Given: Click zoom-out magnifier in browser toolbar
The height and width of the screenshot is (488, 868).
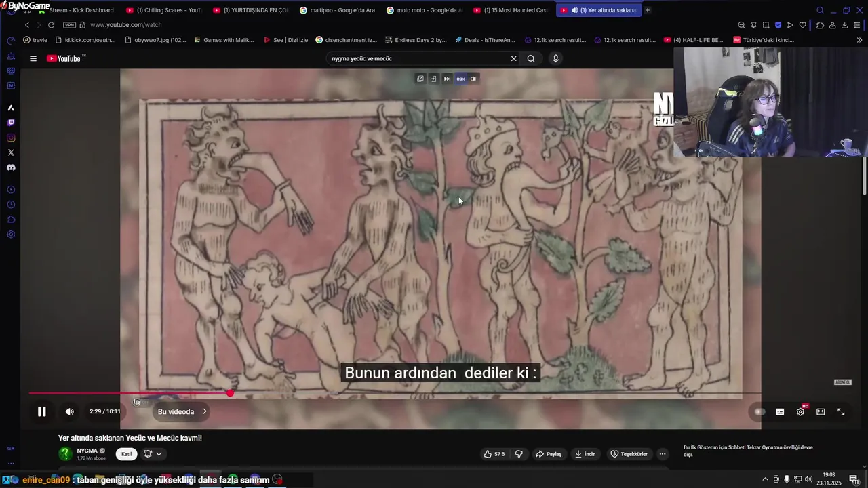Looking at the screenshot, I should (x=741, y=25).
